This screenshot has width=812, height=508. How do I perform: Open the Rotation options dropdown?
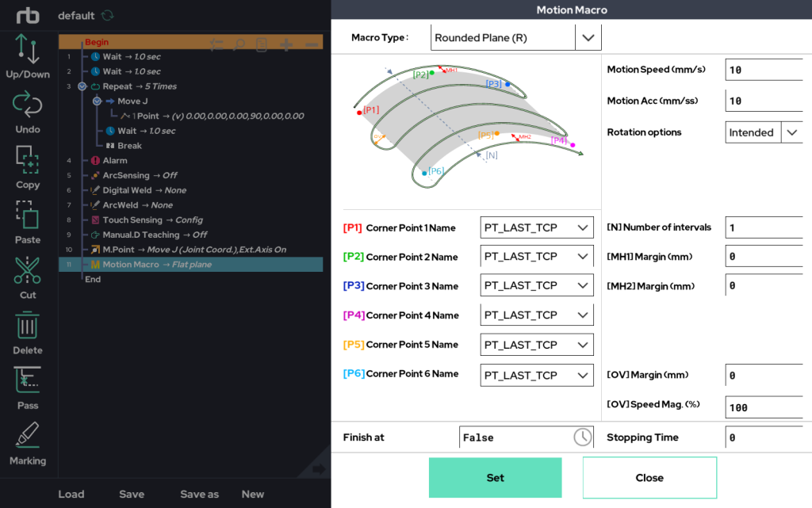[x=792, y=132]
